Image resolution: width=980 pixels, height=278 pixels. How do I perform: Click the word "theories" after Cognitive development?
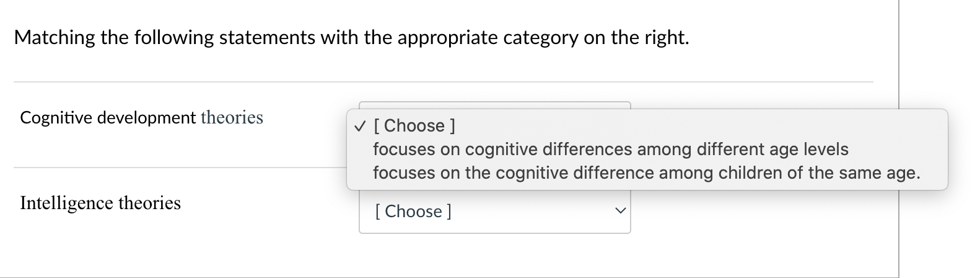[x=232, y=118]
